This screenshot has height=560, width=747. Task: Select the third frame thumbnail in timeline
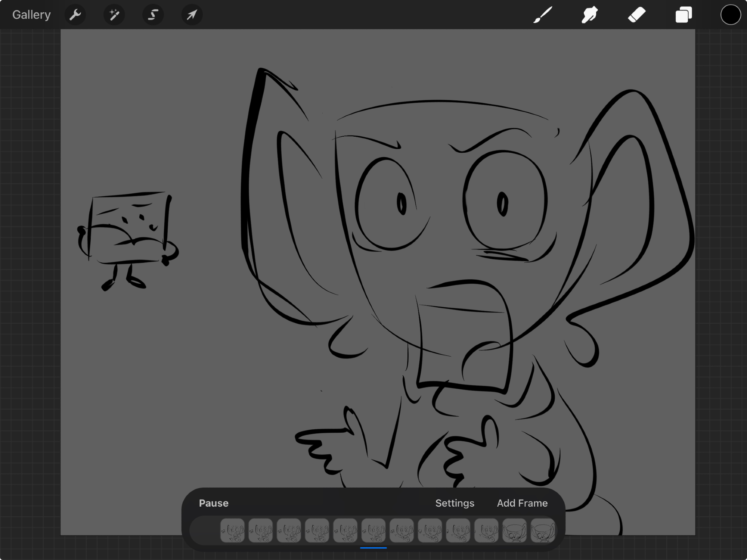point(289,531)
